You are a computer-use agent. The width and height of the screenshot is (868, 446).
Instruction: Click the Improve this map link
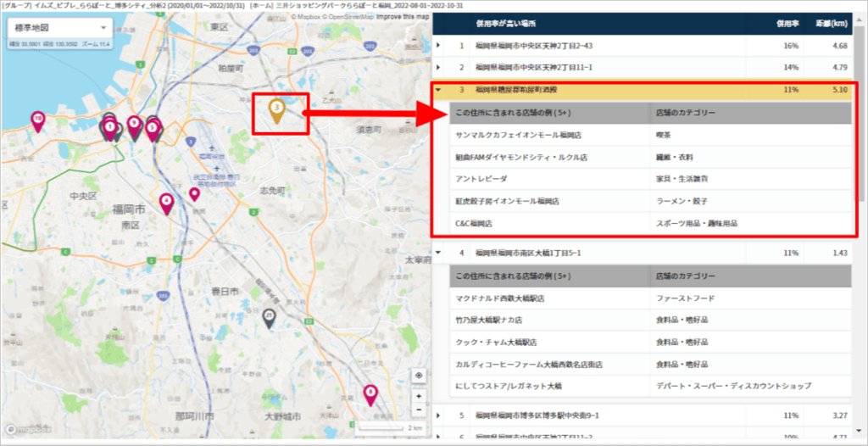pyautogui.click(x=403, y=17)
